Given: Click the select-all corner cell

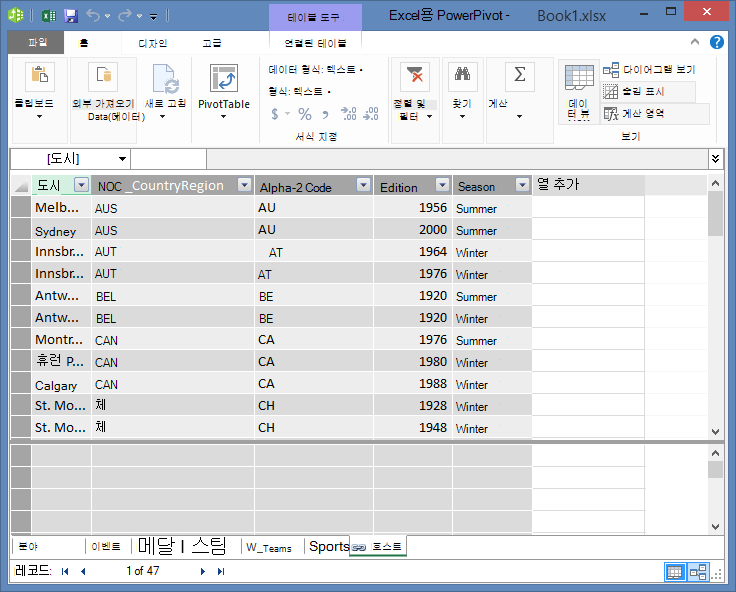Looking at the screenshot, I should pyautogui.click(x=21, y=185).
